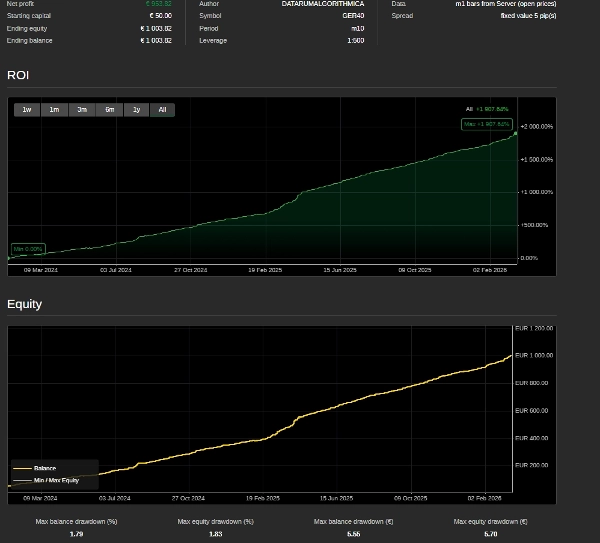
Task: Click the Max equity drawdown (€) value 6.70
Action: pos(490,535)
